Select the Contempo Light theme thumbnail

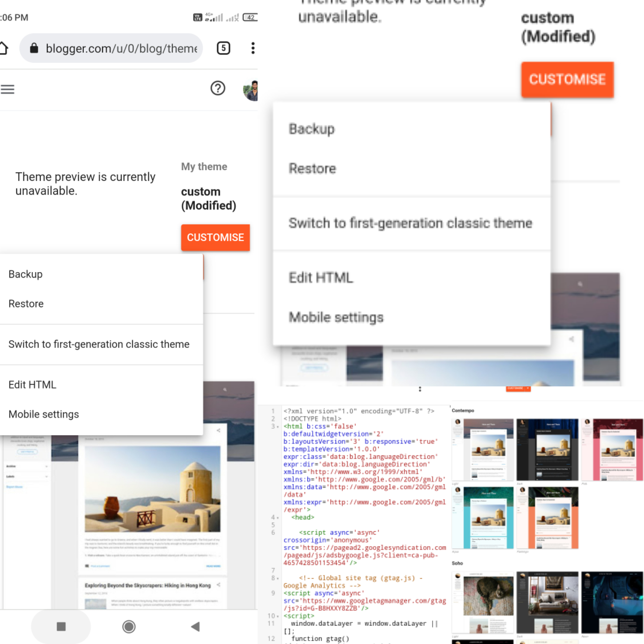click(x=483, y=449)
